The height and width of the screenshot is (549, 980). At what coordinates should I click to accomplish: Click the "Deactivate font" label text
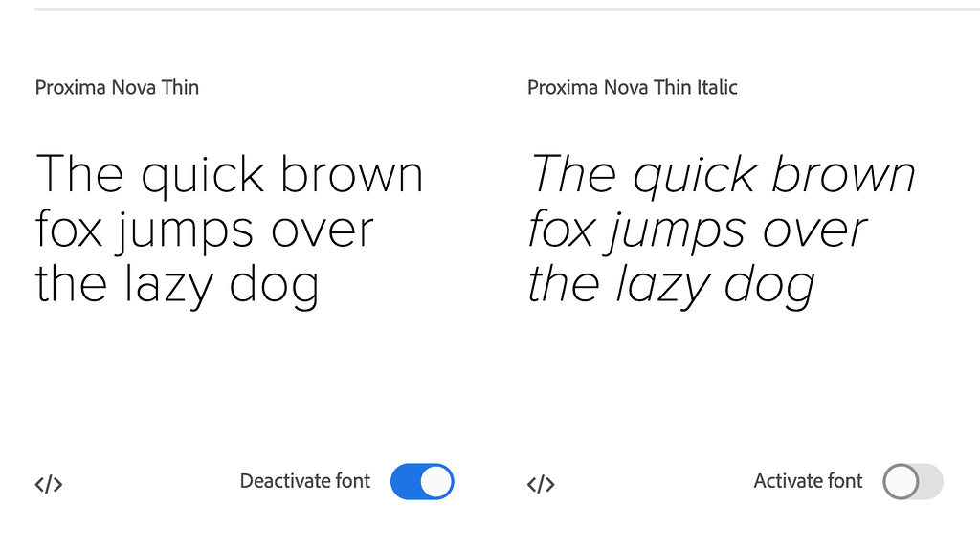click(304, 481)
